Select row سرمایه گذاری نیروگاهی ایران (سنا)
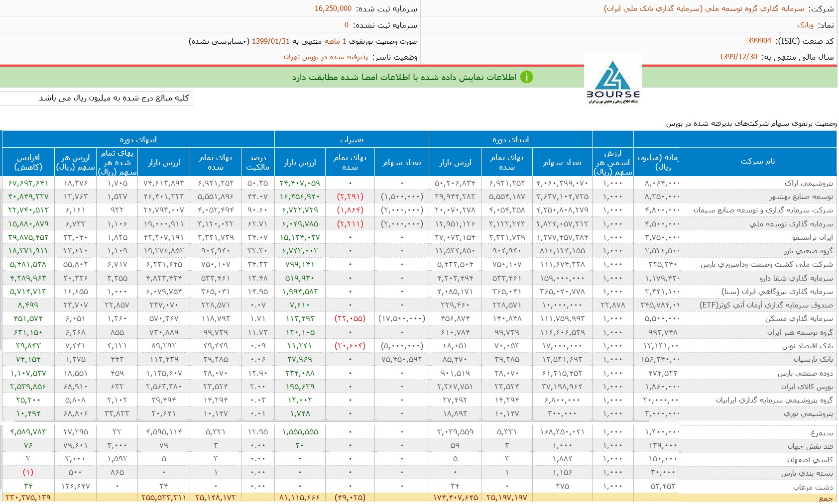This screenshot has width=839, height=504. 777,292
